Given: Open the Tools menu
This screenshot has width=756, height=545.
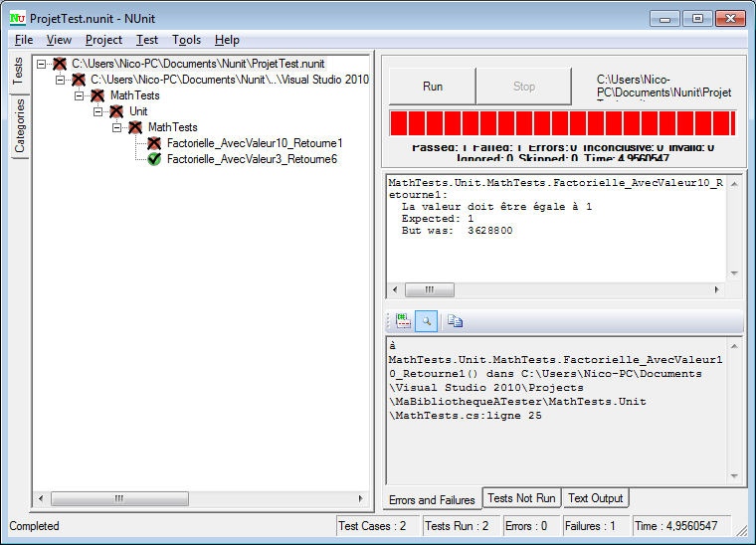Looking at the screenshot, I should point(186,40).
